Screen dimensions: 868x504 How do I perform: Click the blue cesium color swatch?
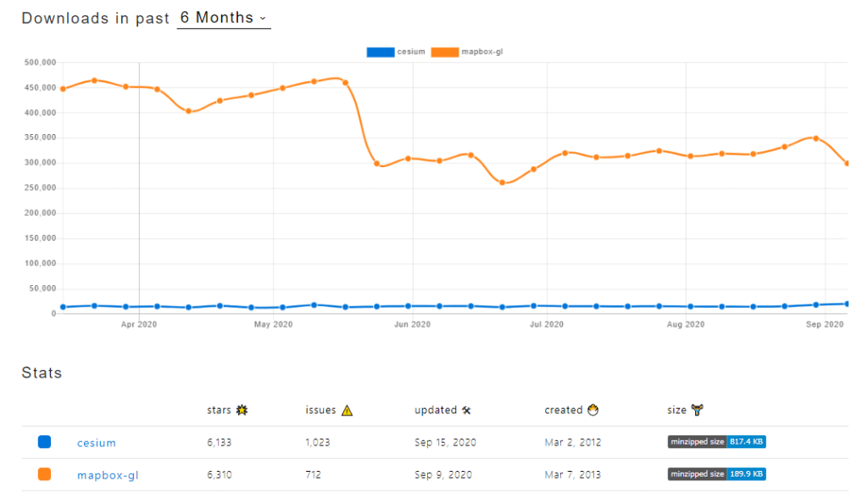(45, 442)
